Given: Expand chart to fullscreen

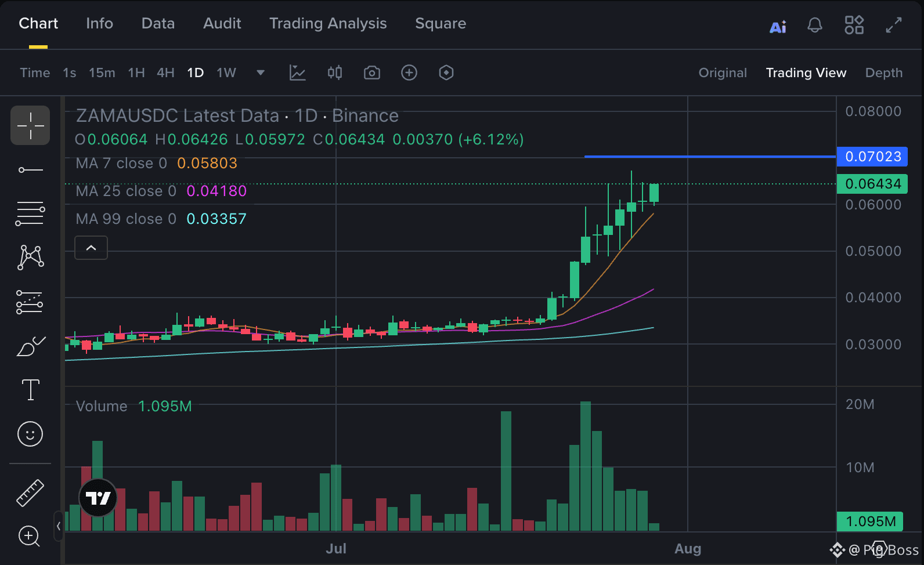Looking at the screenshot, I should [x=894, y=25].
